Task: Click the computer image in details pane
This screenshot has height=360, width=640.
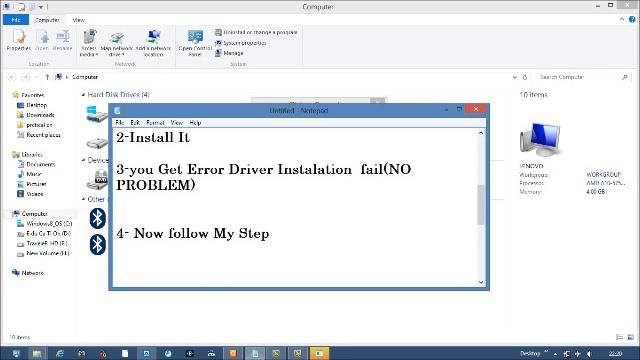Action: tap(540, 140)
